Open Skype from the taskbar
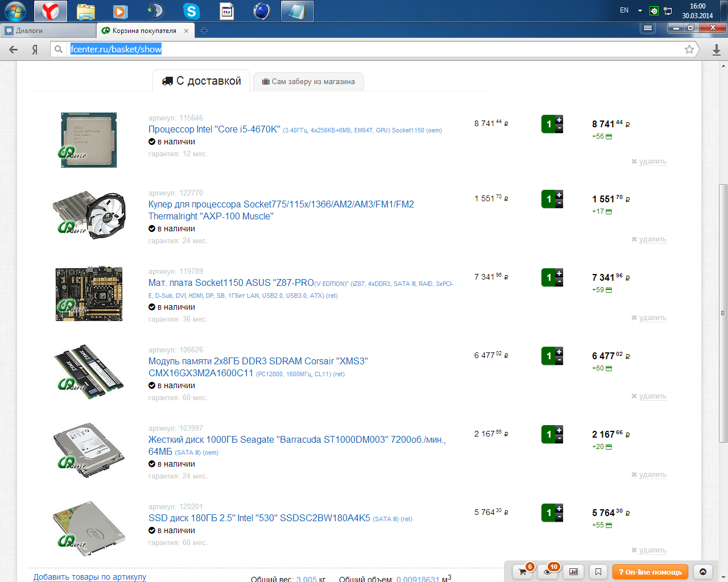This screenshot has width=728, height=582. [191, 11]
